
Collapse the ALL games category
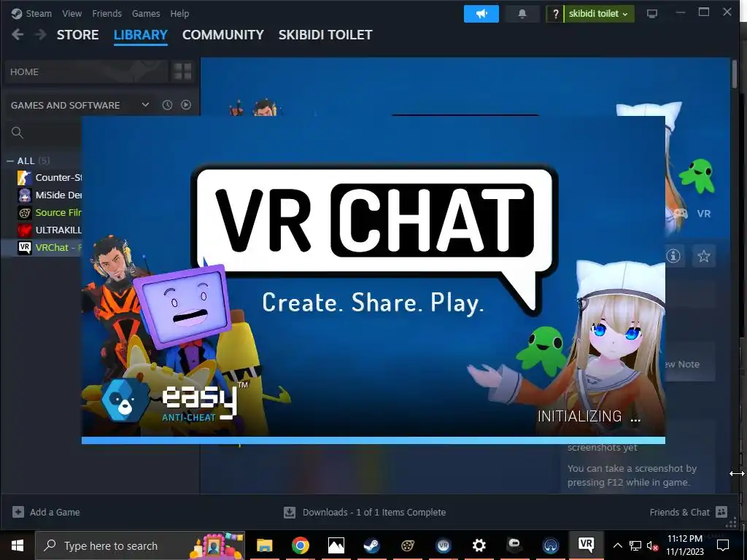(10, 161)
